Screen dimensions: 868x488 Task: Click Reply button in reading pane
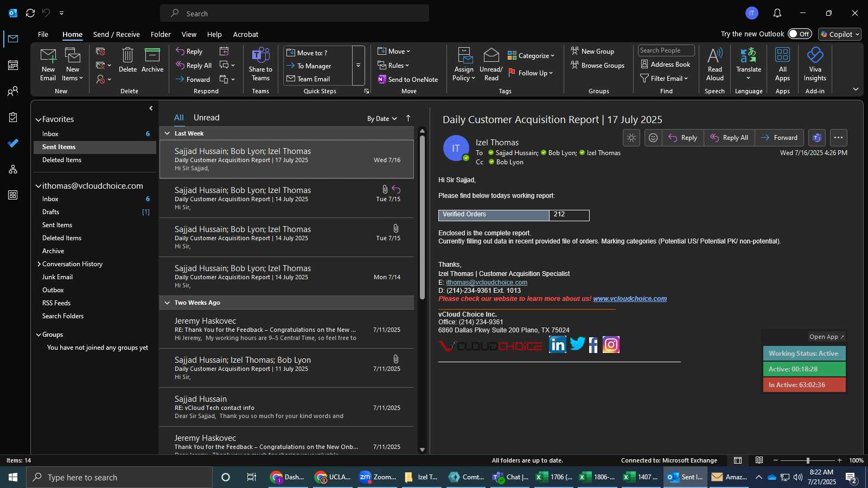coord(683,138)
